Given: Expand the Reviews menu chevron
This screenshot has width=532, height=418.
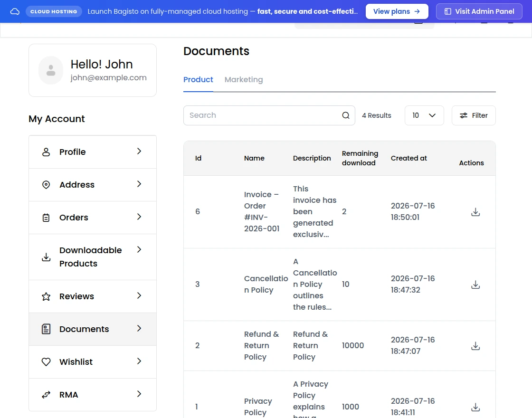Looking at the screenshot, I should tap(139, 296).
